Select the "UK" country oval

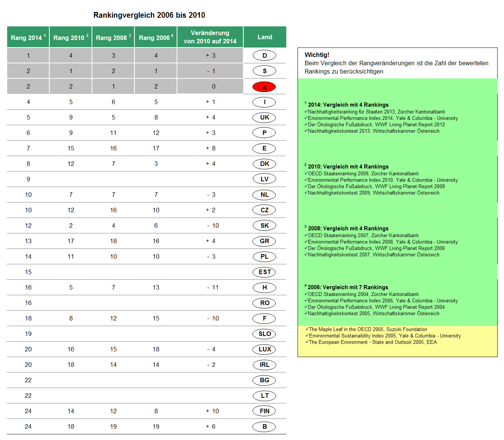pyautogui.click(x=264, y=117)
